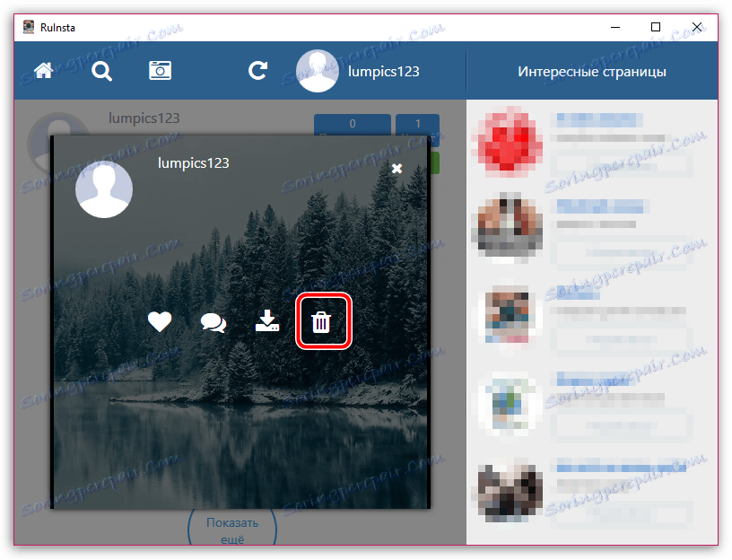This screenshot has height=560, width=732.
Task: Maximize the RuInsta window
Action: [x=656, y=27]
